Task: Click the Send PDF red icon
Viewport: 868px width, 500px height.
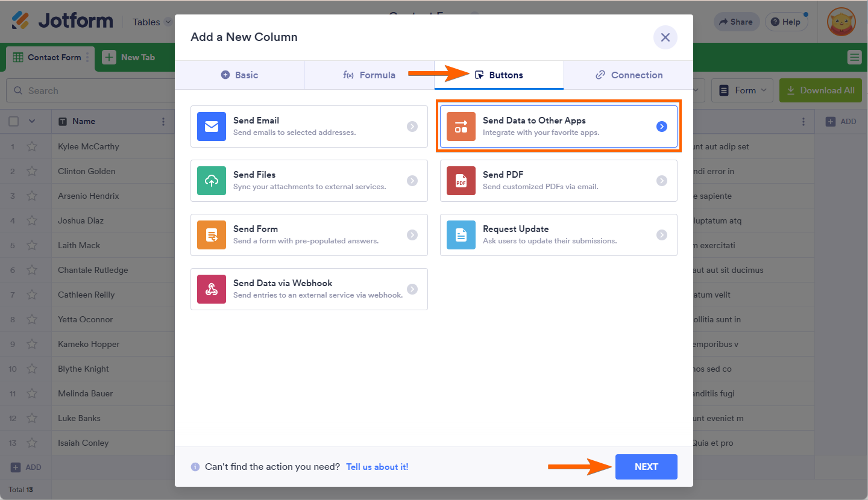Action: pyautogui.click(x=461, y=181)
